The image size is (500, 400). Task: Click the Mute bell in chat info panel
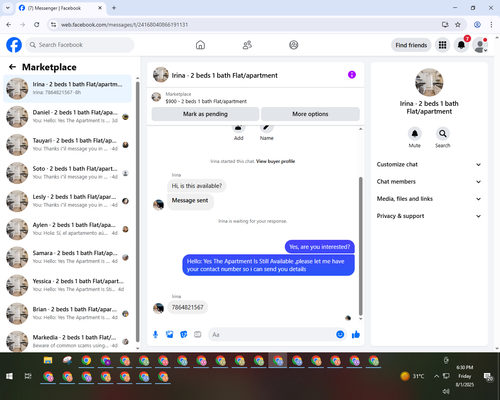[415, 134]
